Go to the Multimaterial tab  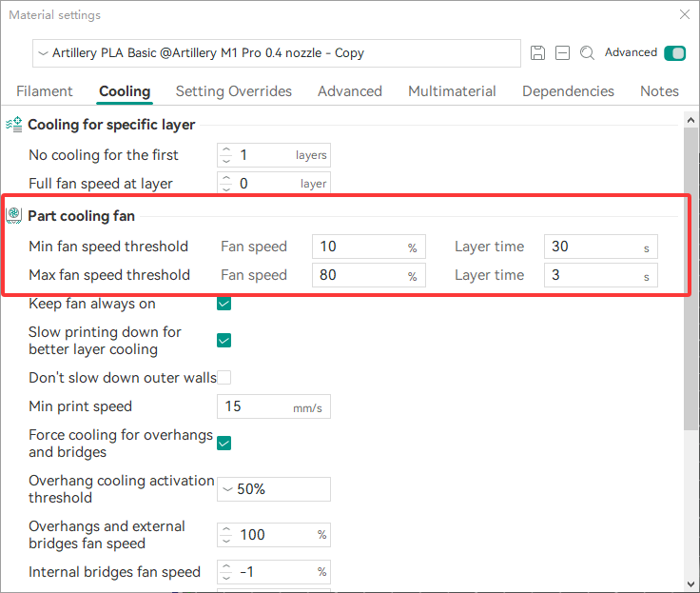click(452, 91)
